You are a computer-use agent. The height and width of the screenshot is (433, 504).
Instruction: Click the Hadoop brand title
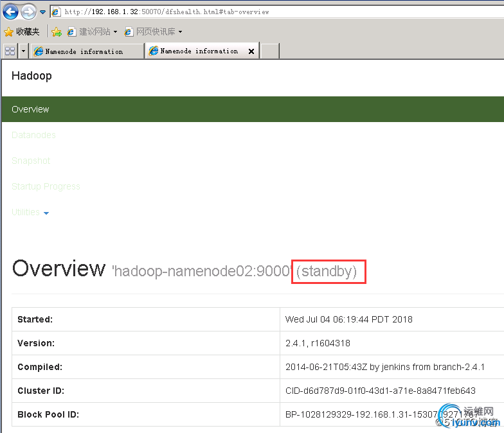(x=32, y=76)
